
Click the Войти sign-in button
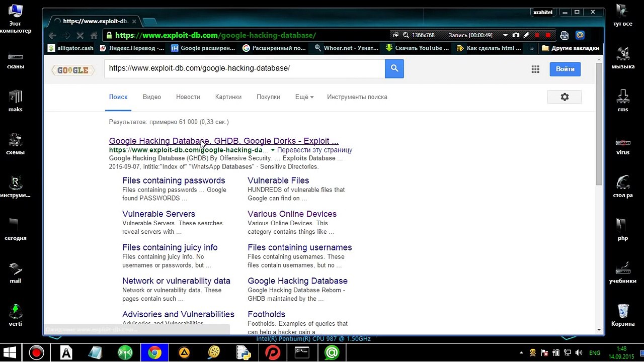(565, 69)
